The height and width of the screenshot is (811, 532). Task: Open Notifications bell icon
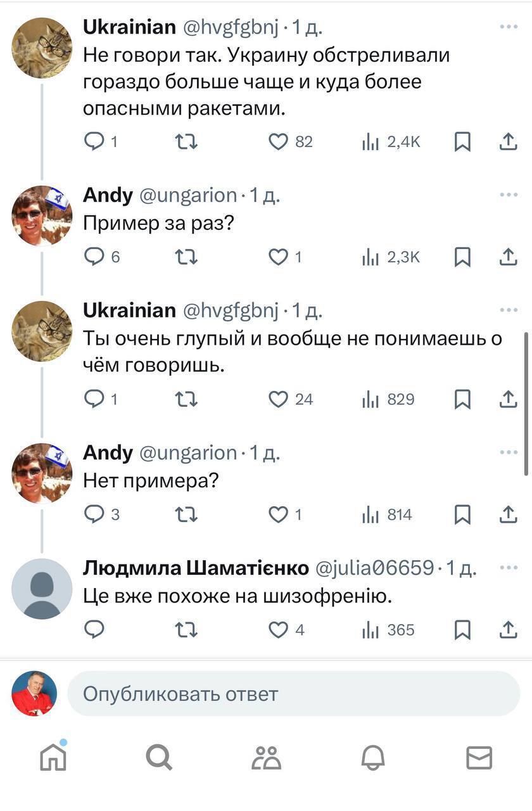pos(373,757)
